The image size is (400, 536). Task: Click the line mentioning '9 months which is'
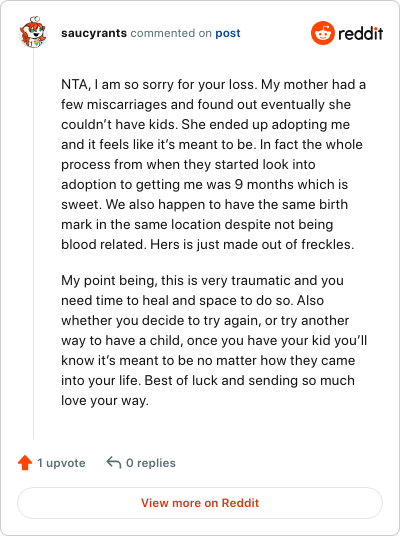pyautogui.click(x=204, y=185)
